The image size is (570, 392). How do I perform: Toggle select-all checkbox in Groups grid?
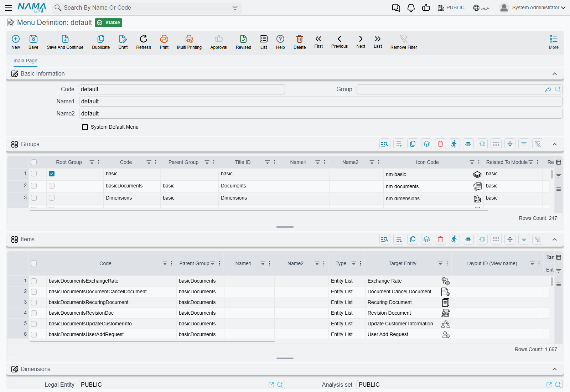click(x=34, y=162)
